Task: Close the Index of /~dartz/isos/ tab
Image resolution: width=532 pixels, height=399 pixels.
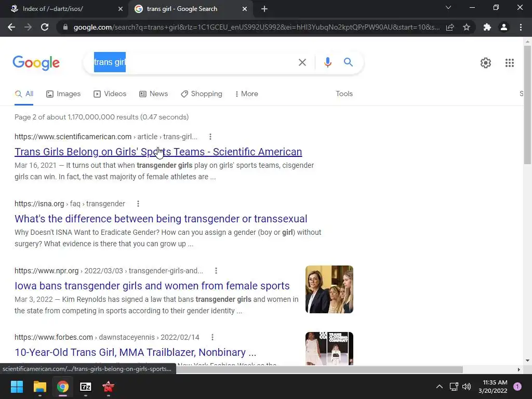Action: [121, 9]
